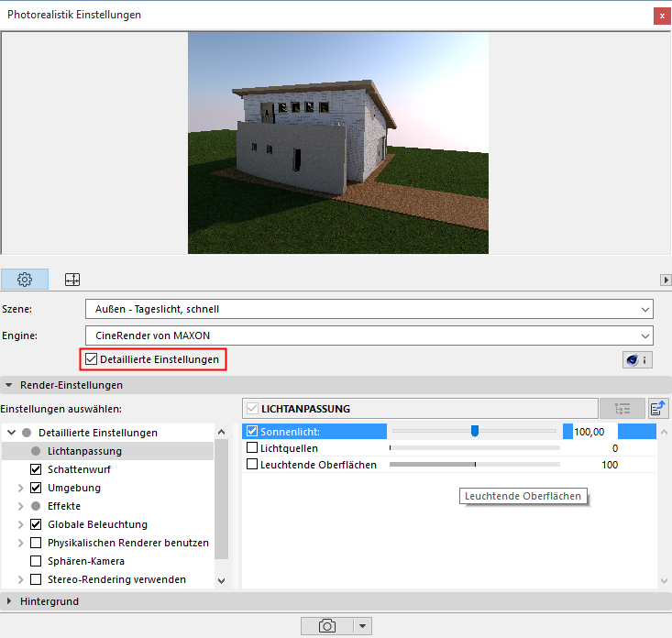This screenshot has width=672, height=638.
Task: Toggle the Schattenwurf checkbox
Action: pyautogui.click(x=36, y=469)
